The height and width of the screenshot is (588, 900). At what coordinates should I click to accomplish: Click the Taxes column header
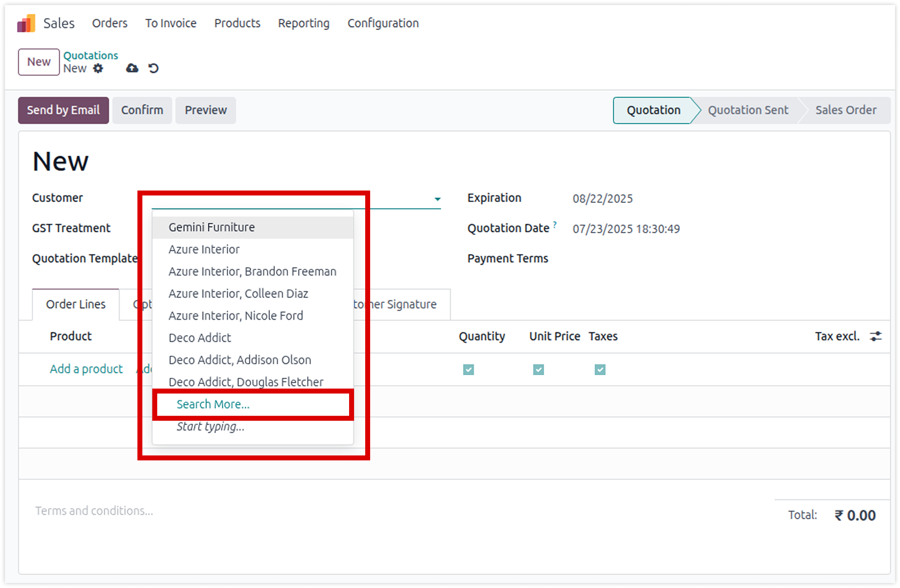click(603, 336)
